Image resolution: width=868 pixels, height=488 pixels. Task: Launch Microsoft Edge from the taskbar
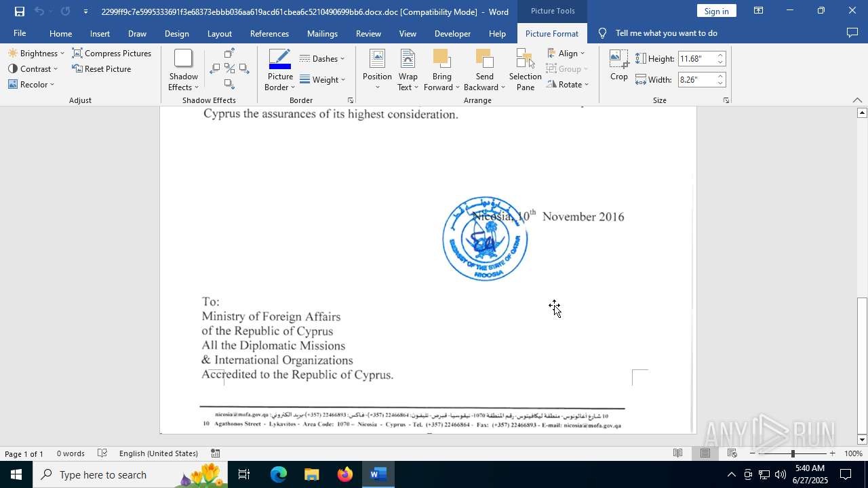[x=279, y=474]
